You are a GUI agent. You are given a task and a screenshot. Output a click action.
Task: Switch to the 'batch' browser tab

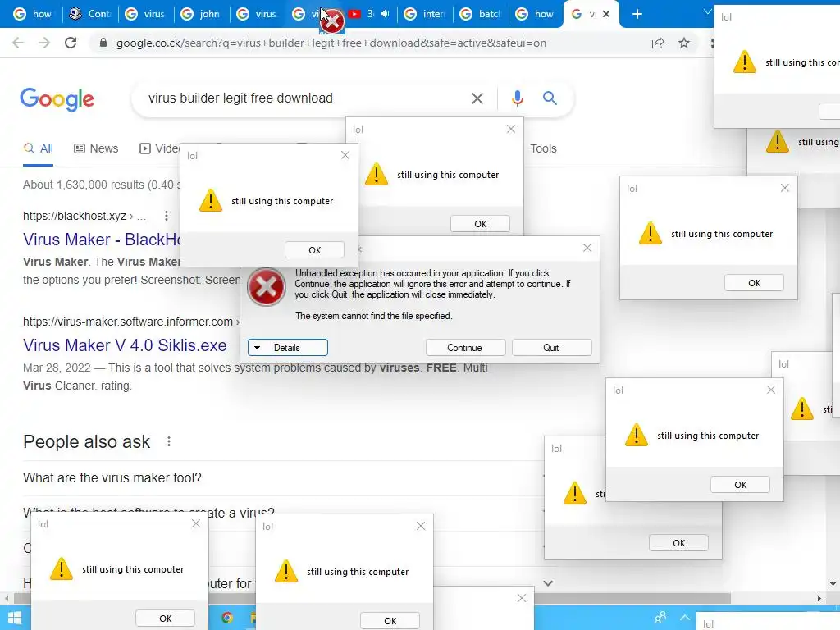click(479, 14)
